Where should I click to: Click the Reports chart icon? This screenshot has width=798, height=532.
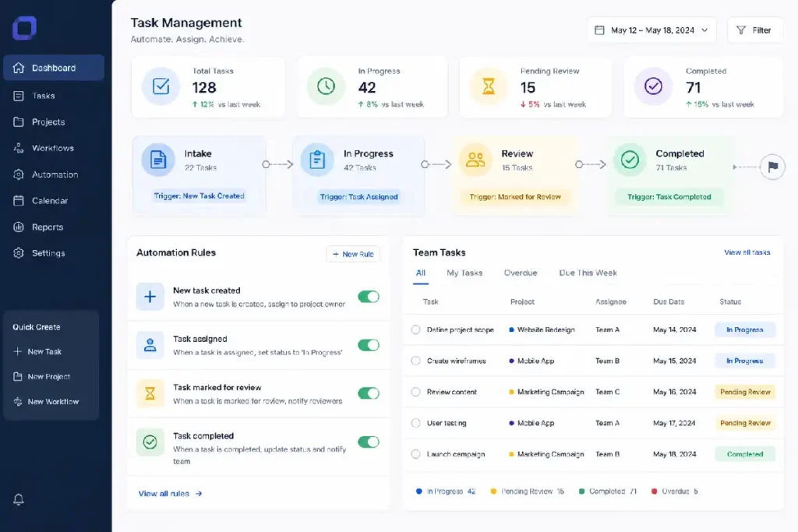(x=19, y=227)
